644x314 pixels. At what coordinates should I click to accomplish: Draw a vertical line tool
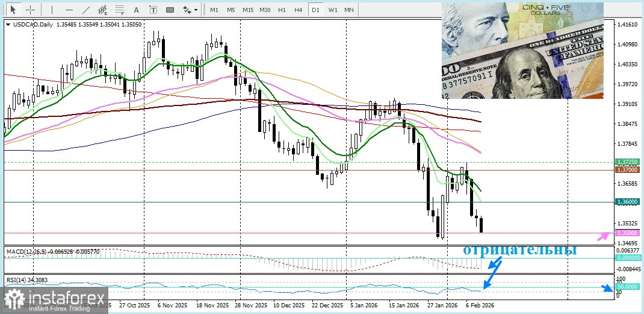tap(52, 10)
